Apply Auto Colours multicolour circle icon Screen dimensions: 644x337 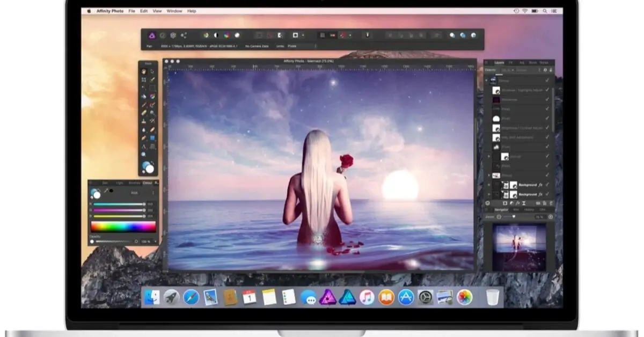click(x=226, y=35)
